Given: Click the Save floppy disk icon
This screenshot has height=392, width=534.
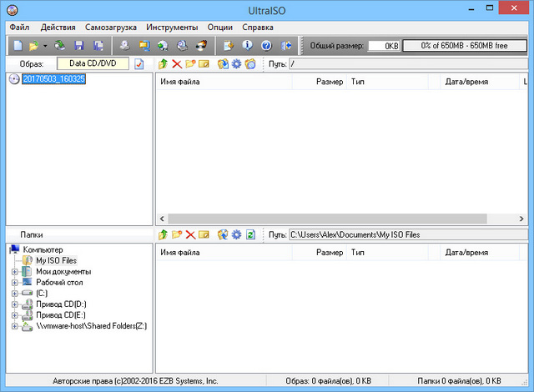Looking at the screenshot, I should pyautogui.click(x=78, y=45).
